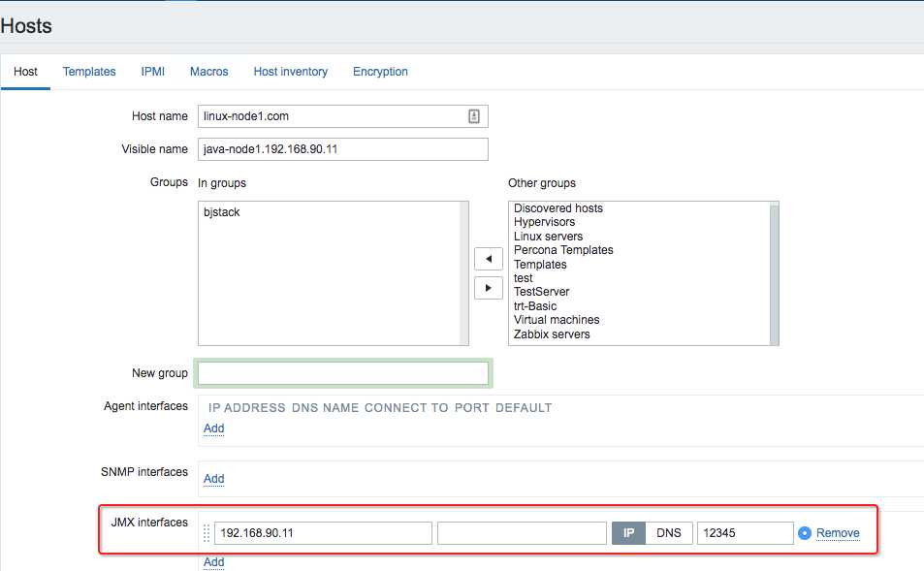Pick Percona Templates in Other groups
Image resolution: width=924 pixels, height=571 pixels.
pyautogui.click(x=563, y=250)
